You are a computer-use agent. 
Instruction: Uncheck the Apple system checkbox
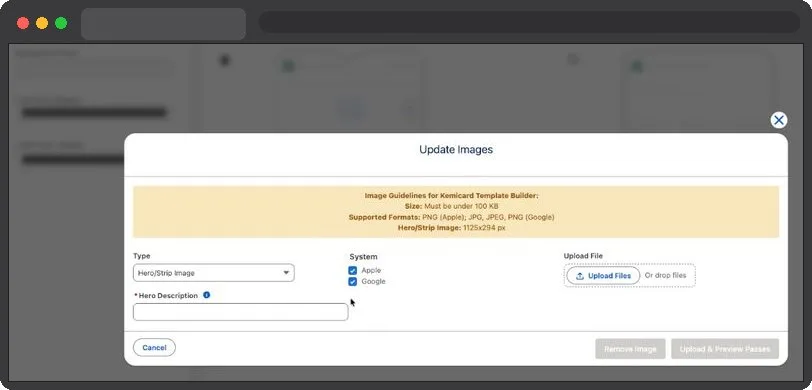(x=353, y=270)
